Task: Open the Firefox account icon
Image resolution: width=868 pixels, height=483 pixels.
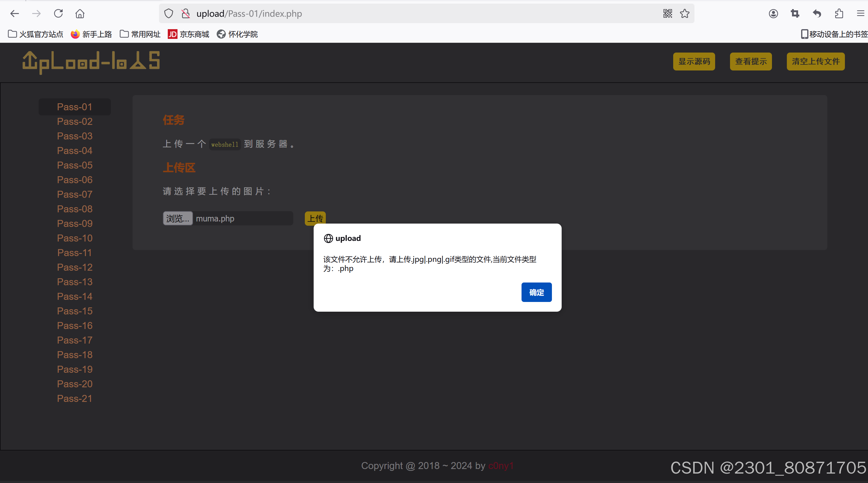Action: [x=773, y=13]
